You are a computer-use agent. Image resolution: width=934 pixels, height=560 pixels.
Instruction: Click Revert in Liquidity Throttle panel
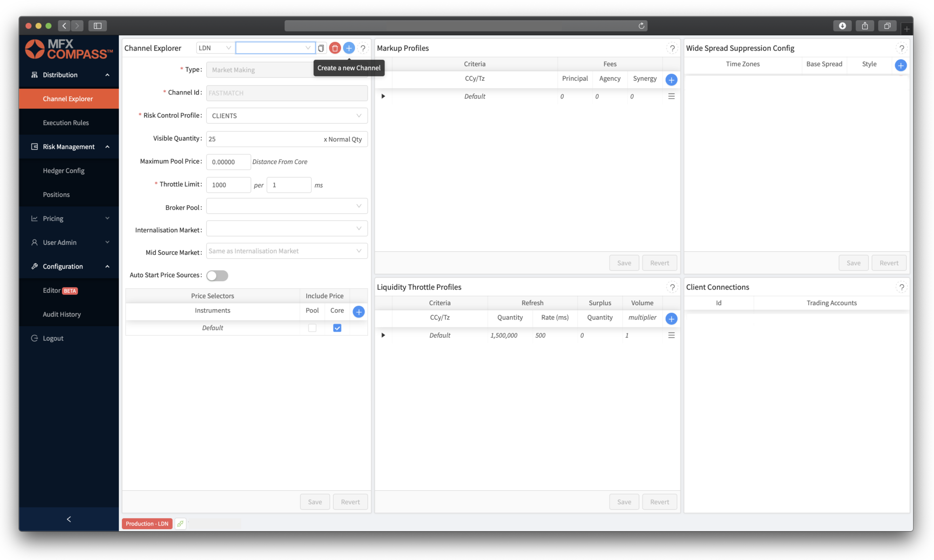[x=659, y=502]
